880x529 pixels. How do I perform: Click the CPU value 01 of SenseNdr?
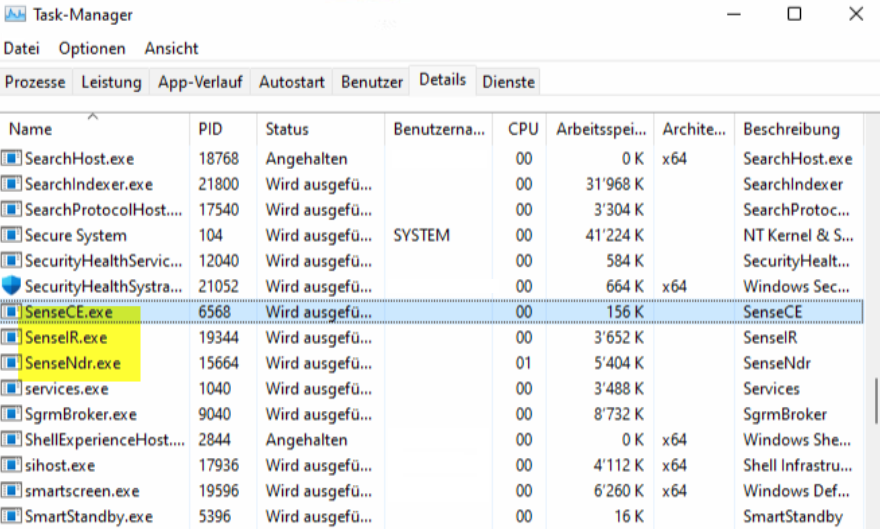(x=523, y=363)
